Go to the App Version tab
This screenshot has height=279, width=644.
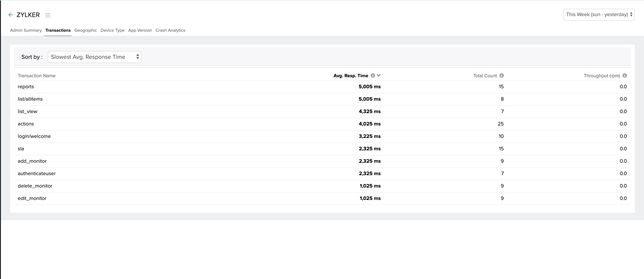pyautogui.click(x=140, y=30)
